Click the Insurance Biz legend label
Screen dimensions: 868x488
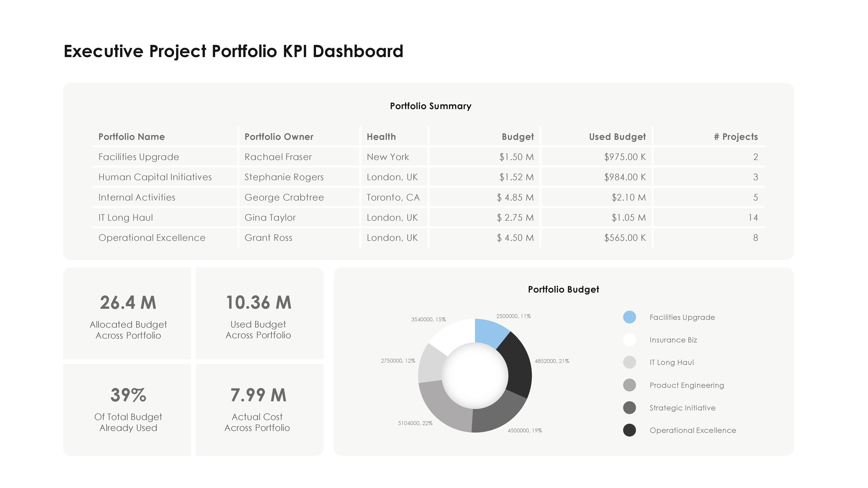click(x=673, y=340)
